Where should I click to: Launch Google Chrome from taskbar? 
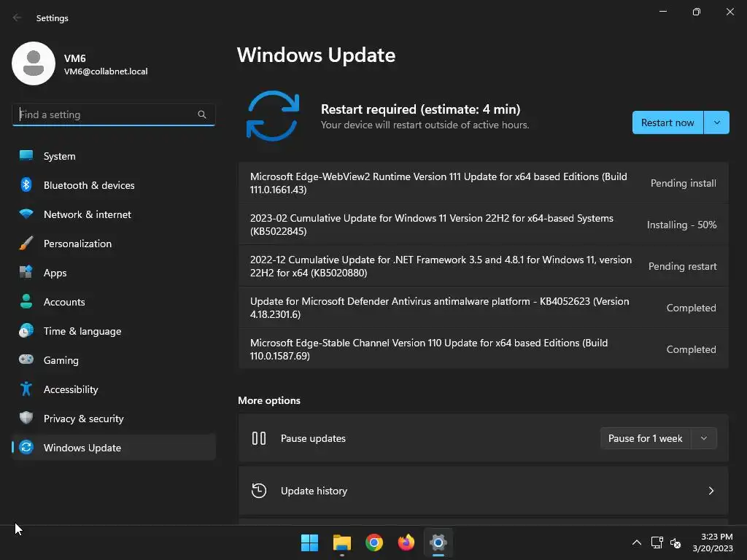click(x=374, y=542)
